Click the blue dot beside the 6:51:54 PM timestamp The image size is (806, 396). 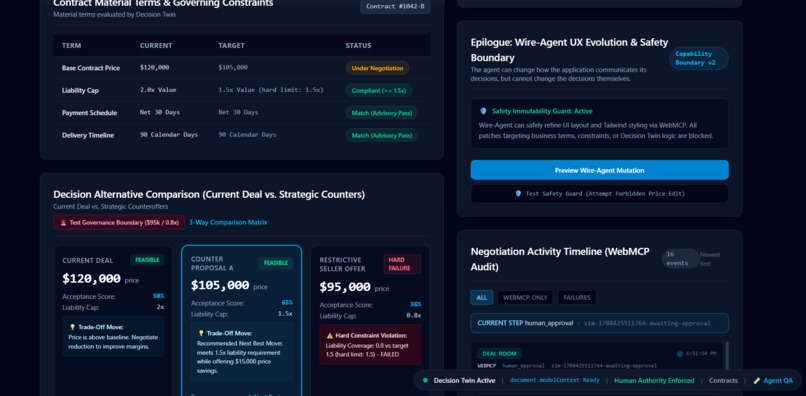[x=680, y=354]
